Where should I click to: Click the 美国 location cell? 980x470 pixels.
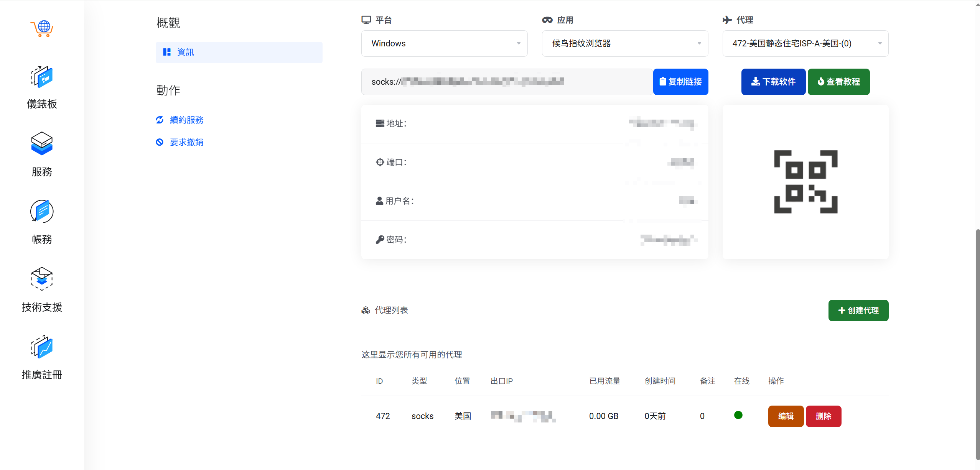click(x=463, y=416)
